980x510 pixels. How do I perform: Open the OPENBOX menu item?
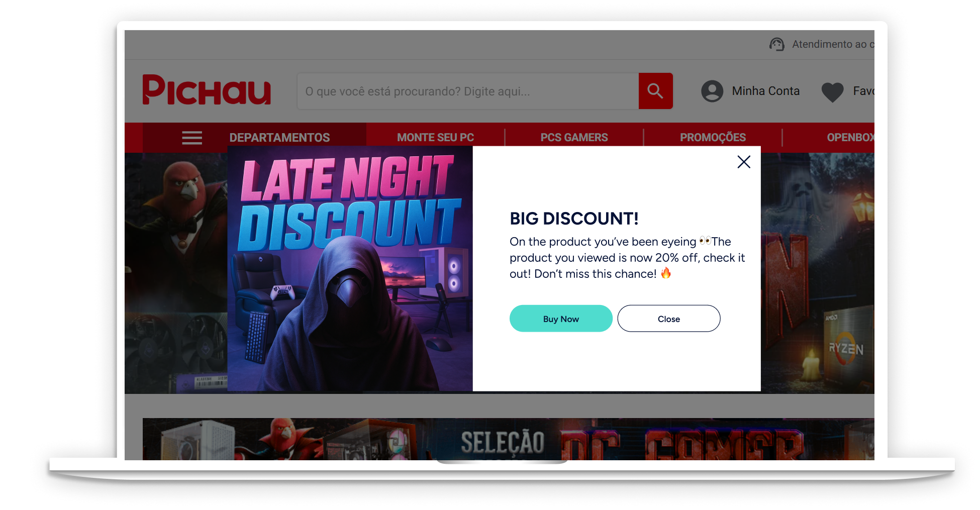(850, 138)
